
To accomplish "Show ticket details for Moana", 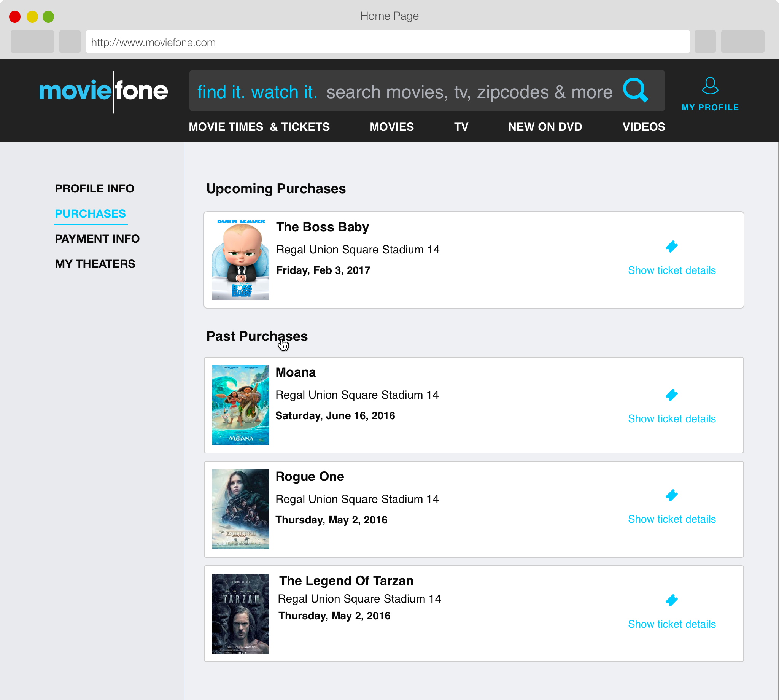I will coord(671,419).
